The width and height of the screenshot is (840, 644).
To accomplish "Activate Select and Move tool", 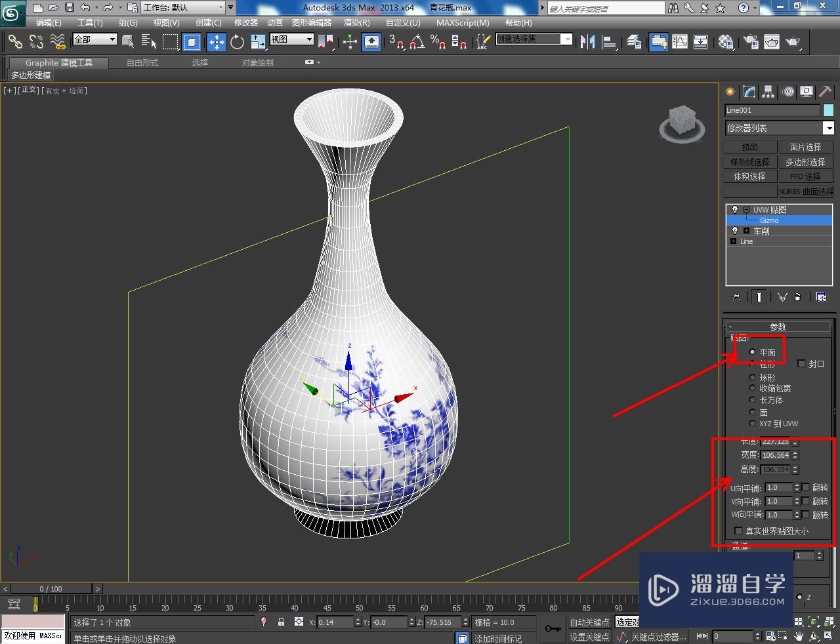I will click(x=216, y=42).
